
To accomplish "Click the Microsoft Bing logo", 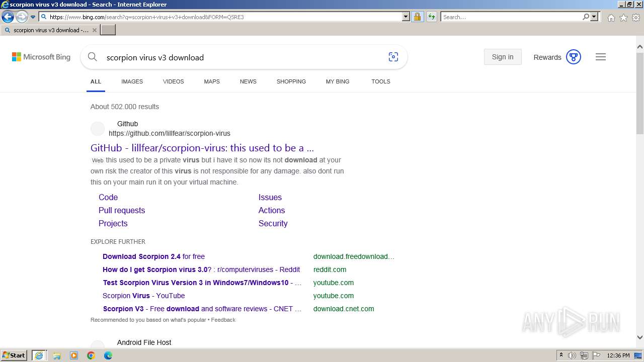I will click(x=41, y=57).
